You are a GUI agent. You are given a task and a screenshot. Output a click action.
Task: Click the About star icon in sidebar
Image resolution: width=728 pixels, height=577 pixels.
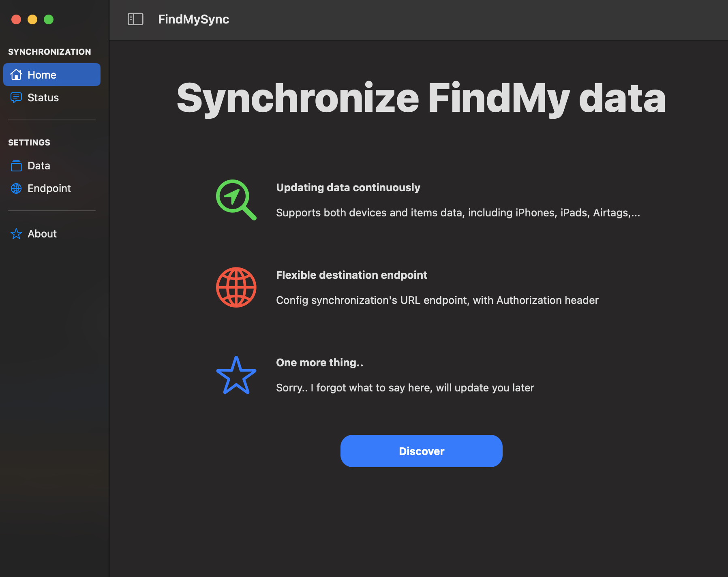16,233
